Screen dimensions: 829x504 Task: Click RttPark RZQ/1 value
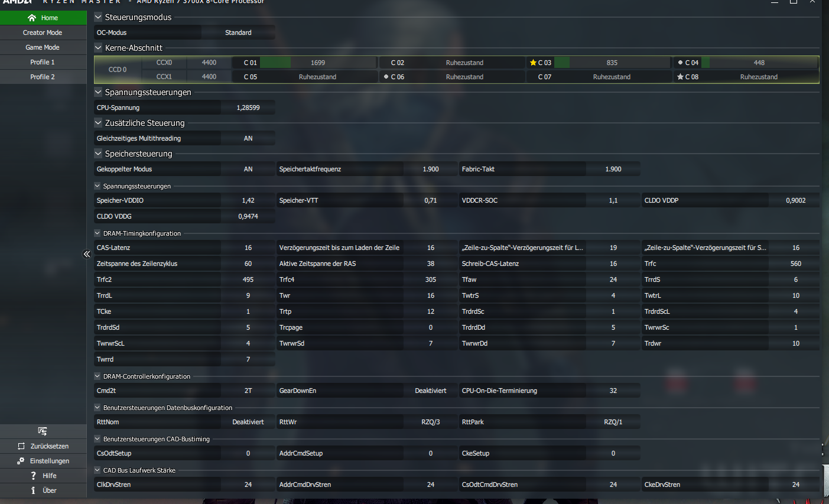[x=613, y=422]
